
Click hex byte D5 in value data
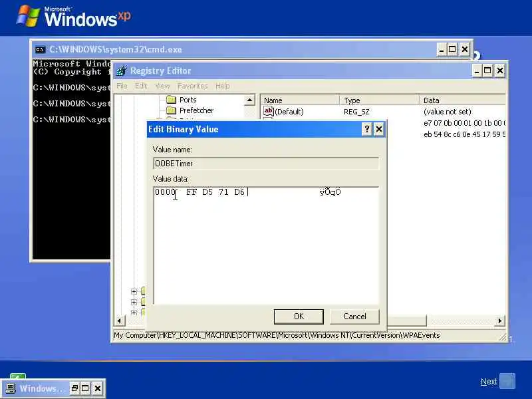pos(207,192)
